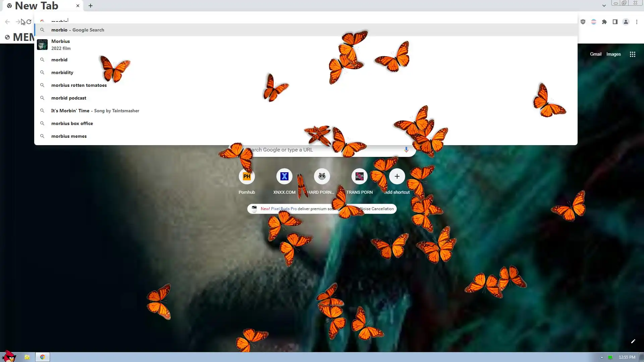Click the Add shortcut button
The width and height of the screenshot is (644, 362).
tap(397, 177)
